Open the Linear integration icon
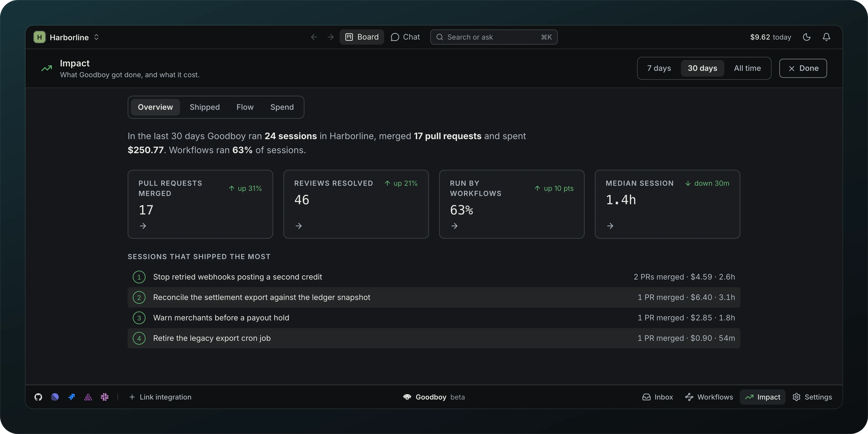The image size is (868, 434). coord(55,397)
